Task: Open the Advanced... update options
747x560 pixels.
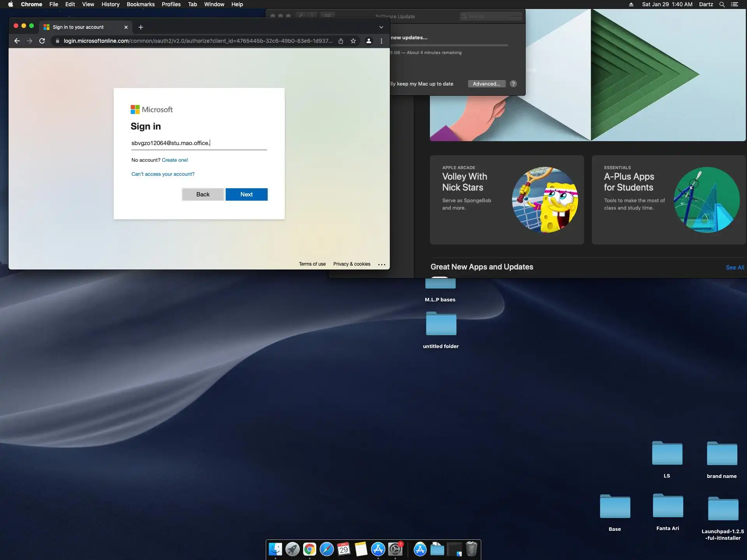Action: pyautogui.click(x=486, y=84)
